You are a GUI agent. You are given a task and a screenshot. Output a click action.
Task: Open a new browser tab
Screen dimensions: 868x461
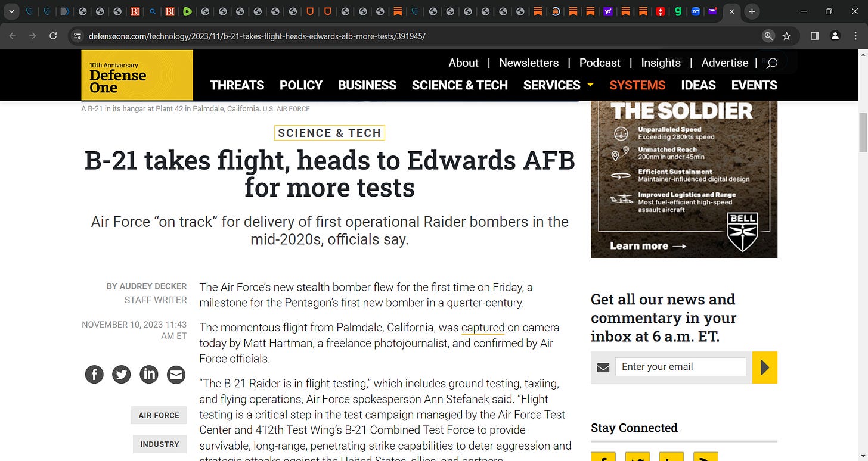coord(752,11)
